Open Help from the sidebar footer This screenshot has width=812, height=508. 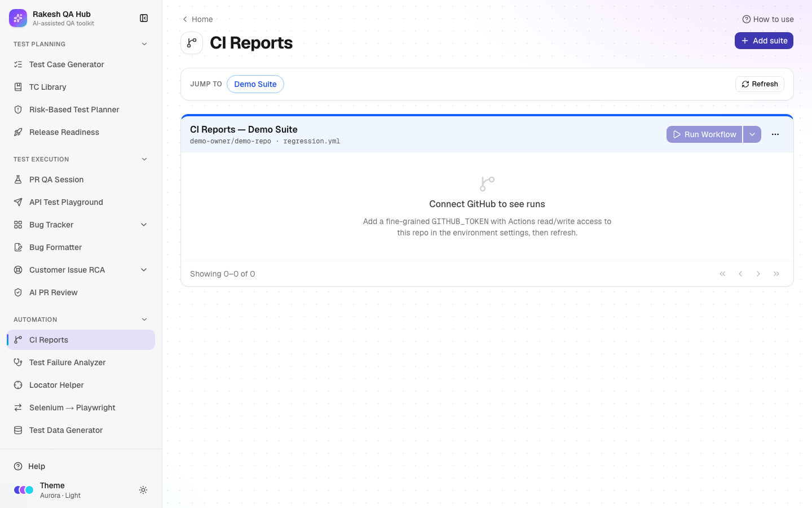[x=81, y=466]
